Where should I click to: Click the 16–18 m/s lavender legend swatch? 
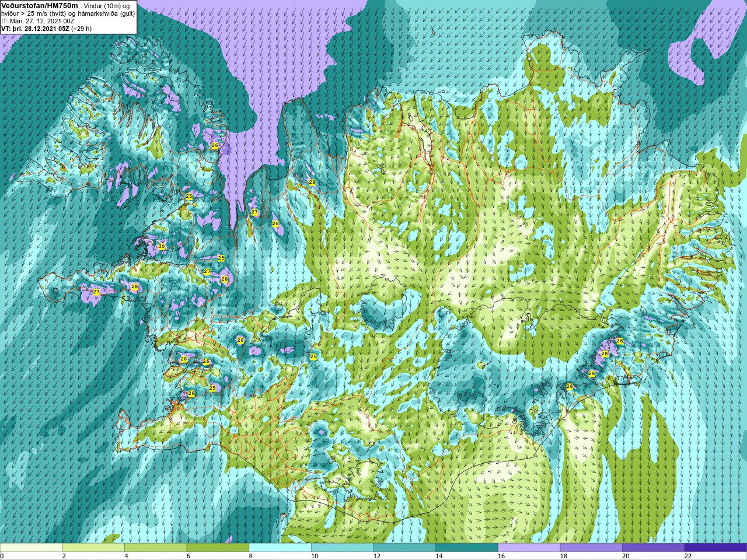click(529, 547)
